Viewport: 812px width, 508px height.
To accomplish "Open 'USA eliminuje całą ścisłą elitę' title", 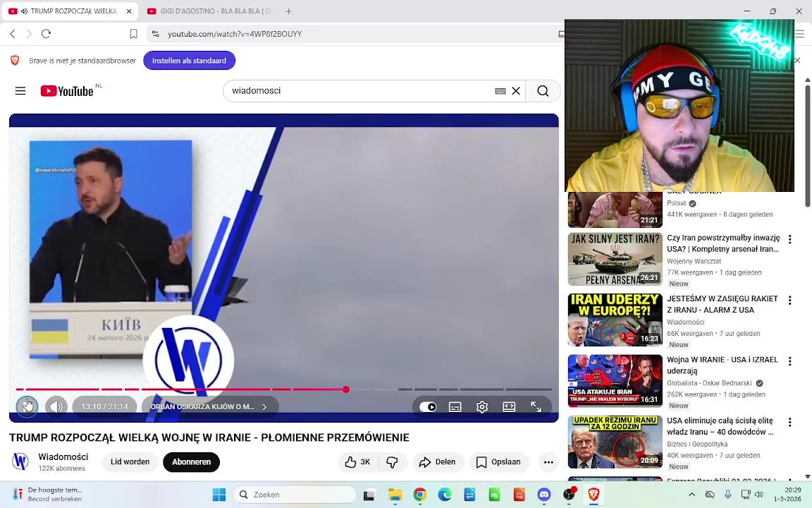I will [720, 426].
